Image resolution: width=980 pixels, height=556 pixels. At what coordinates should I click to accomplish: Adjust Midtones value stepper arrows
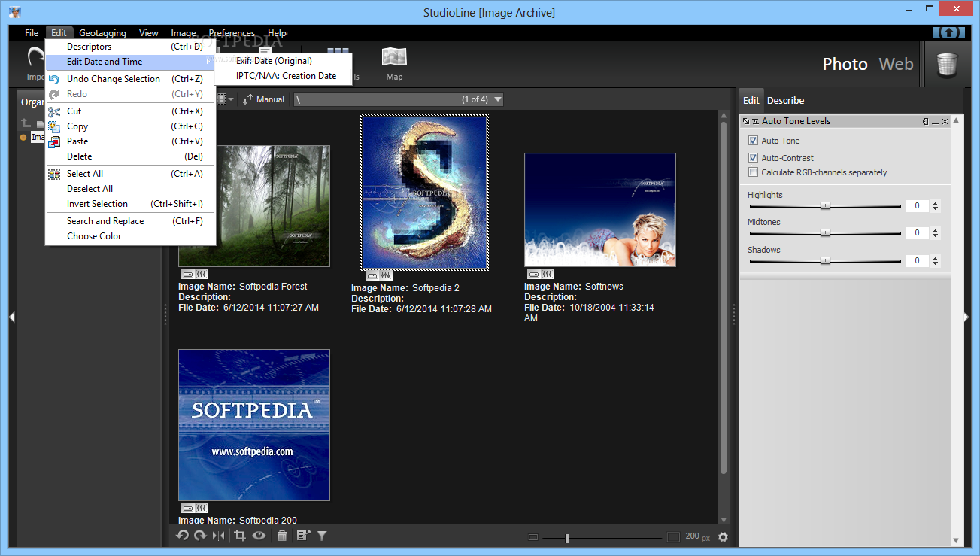(x=935, y=233)
